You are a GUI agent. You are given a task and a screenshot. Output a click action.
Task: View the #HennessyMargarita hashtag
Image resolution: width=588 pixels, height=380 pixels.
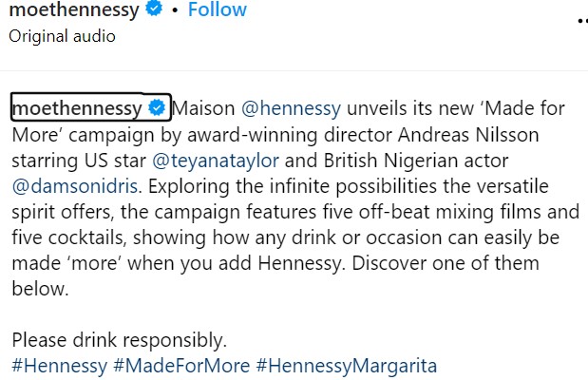click(346, 366)
